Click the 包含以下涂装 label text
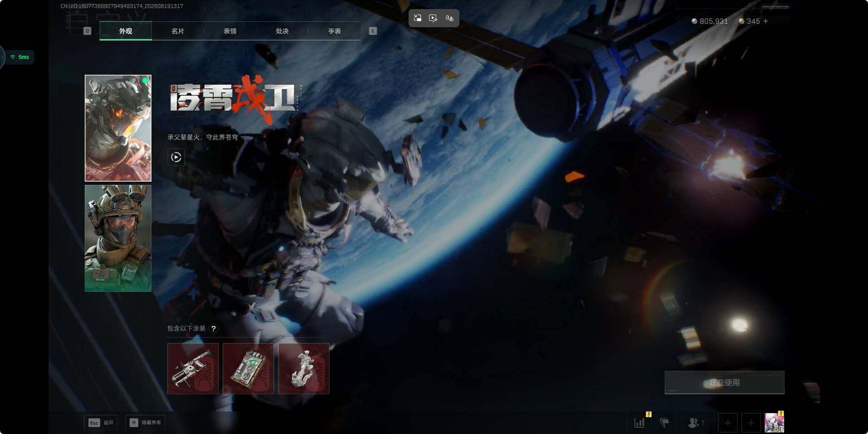868x434 pixels. pos(187,328)
